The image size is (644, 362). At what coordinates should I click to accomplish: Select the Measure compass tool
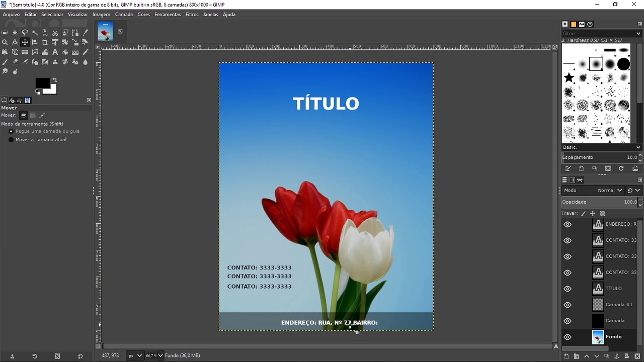click(15, 42)
